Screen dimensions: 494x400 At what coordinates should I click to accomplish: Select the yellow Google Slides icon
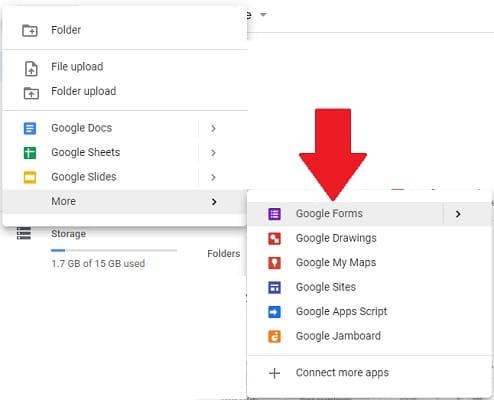(30, 177)
